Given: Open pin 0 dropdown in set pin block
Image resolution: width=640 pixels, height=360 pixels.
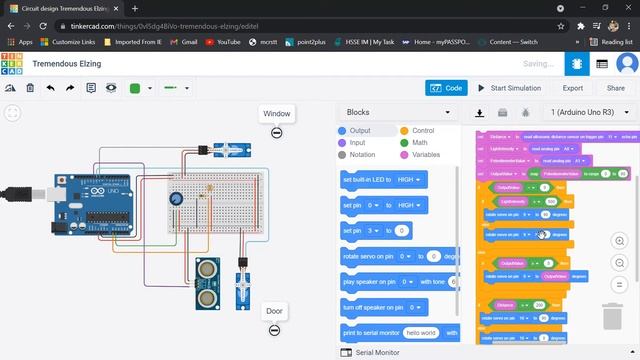Looking at the screenshot, I should tap(373, 205).
